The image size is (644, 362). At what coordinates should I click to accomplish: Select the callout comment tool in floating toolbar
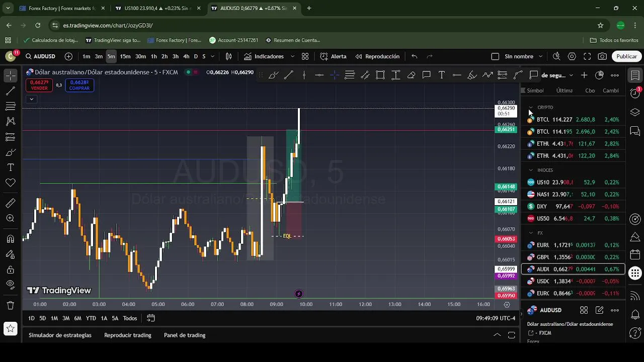(x=426, y=75)
